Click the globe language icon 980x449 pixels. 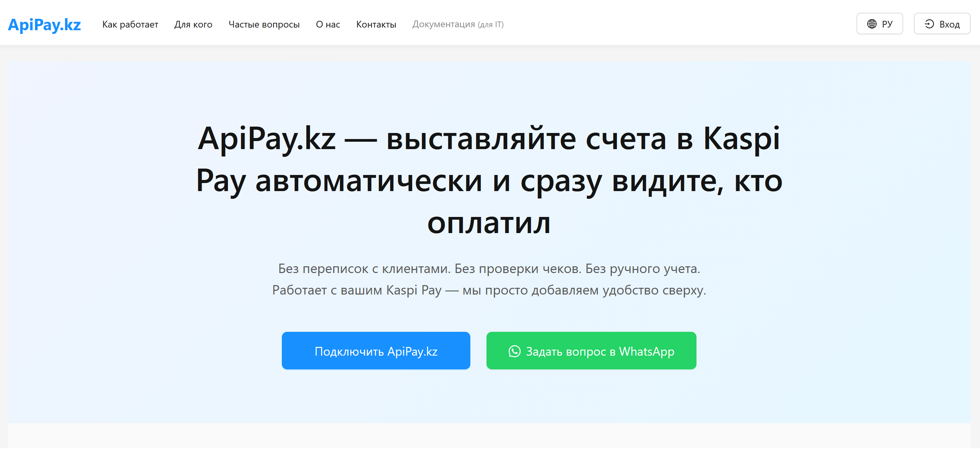(x=872, y=24)
